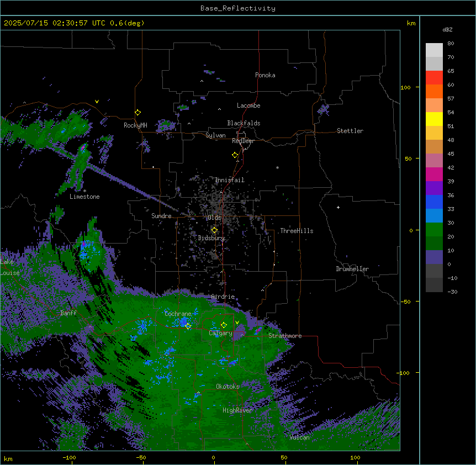Click the Lacombe city label
Screen dimensions: 476x465
(x=248, y=105)
